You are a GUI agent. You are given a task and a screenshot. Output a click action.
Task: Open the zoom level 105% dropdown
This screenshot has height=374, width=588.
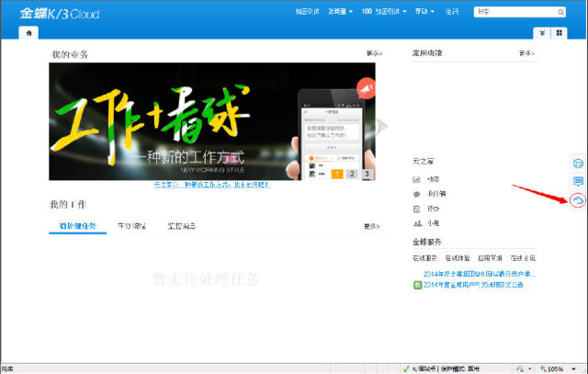558,369
